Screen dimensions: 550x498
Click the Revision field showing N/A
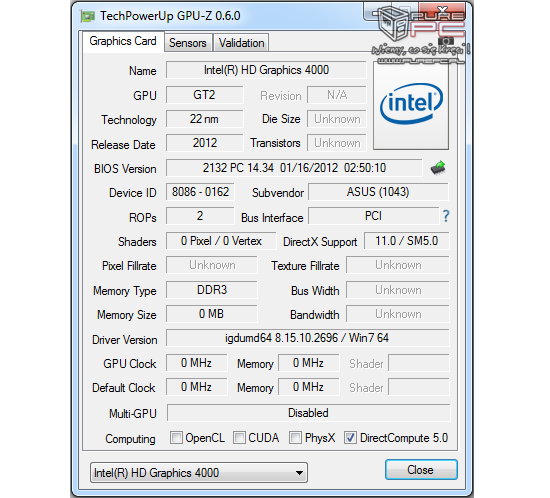click(x=337, y=95)
